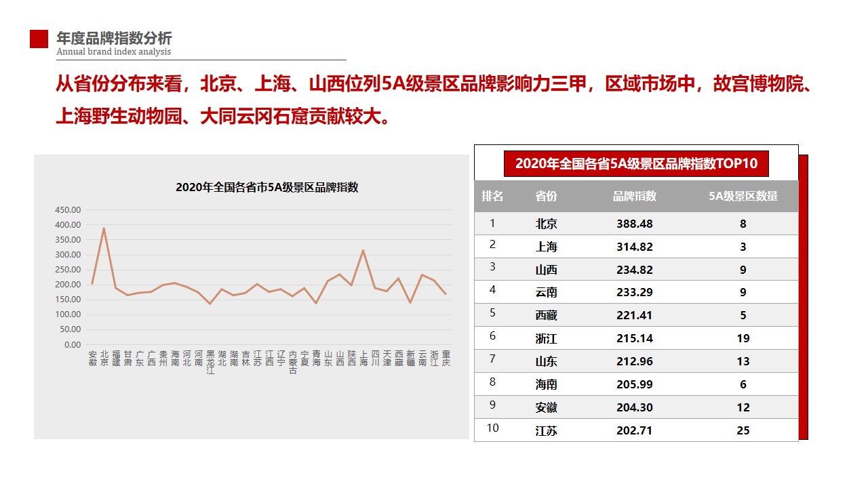Click the "排名" column header
Viewport: 868px width, 488px height.
pyautogui.click(x=492, y=197)
